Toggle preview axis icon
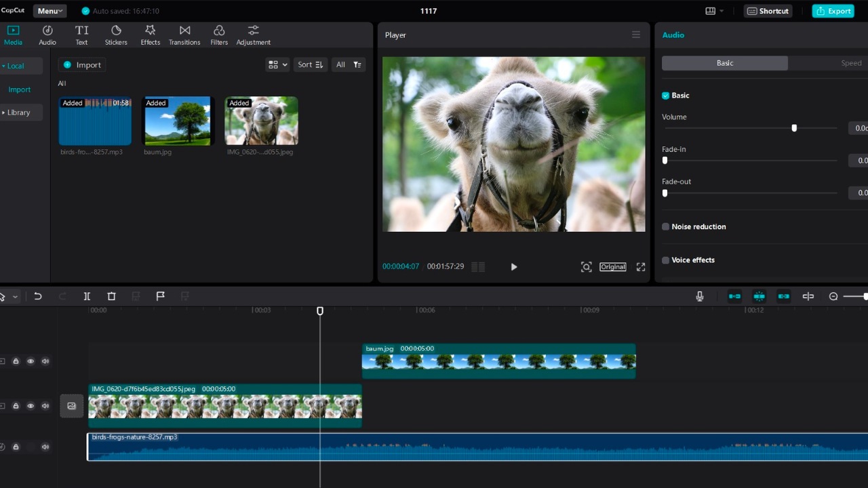 point(808,296)
